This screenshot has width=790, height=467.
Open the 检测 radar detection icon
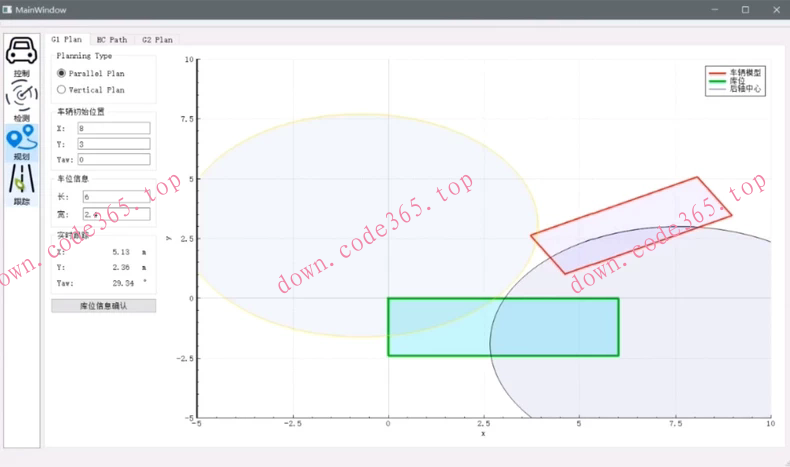pyautogui.click(x=22, y=100)
